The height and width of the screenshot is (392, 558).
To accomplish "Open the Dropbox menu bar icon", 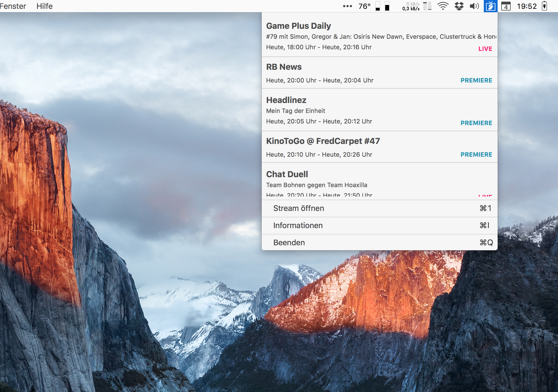I will (459, 6).
